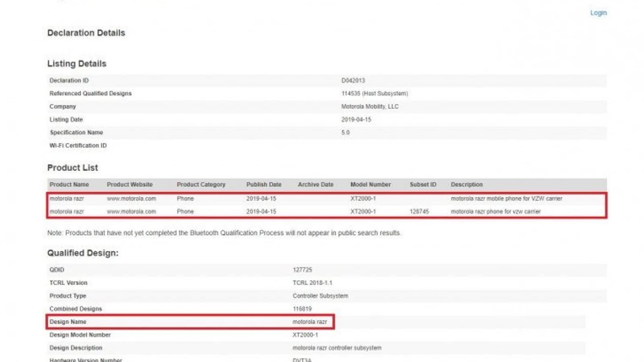Click the "Declaration Details" page heading

86,33
